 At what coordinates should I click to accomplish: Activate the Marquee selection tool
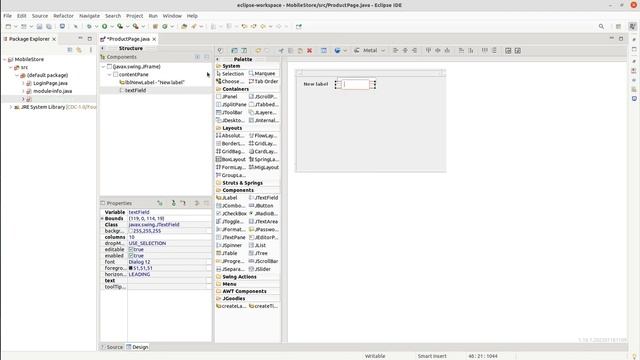click(x=262, y=73)
